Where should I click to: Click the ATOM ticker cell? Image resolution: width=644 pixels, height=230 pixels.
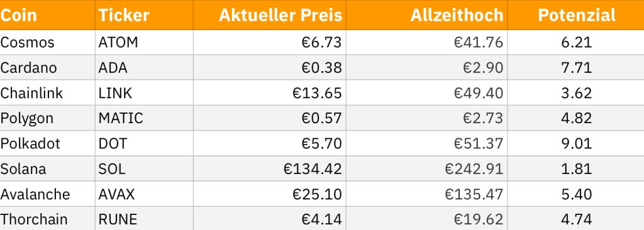(144, 42)
